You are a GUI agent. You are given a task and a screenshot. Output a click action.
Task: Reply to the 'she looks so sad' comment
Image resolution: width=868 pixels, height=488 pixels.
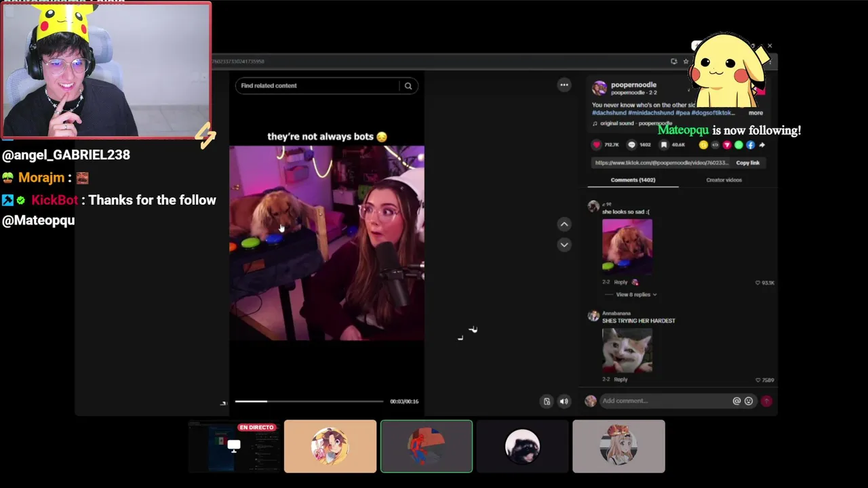tap(620, 282)
